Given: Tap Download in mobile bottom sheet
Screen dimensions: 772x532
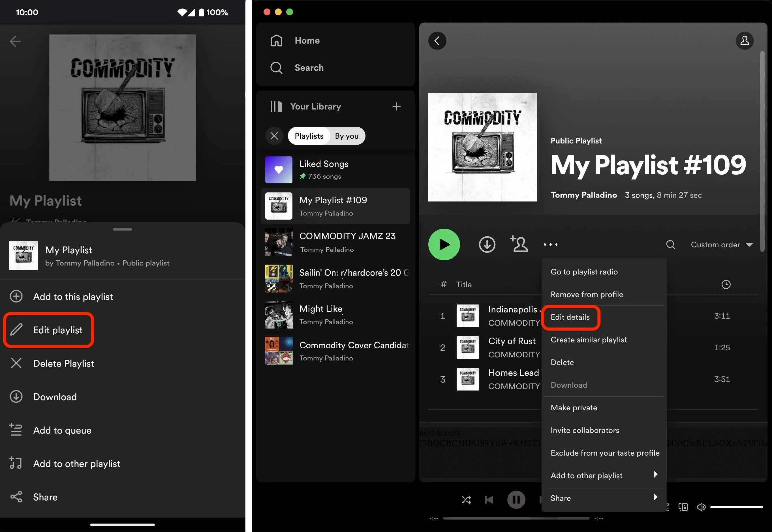Looking at the screenshot, I should [43, 397].
